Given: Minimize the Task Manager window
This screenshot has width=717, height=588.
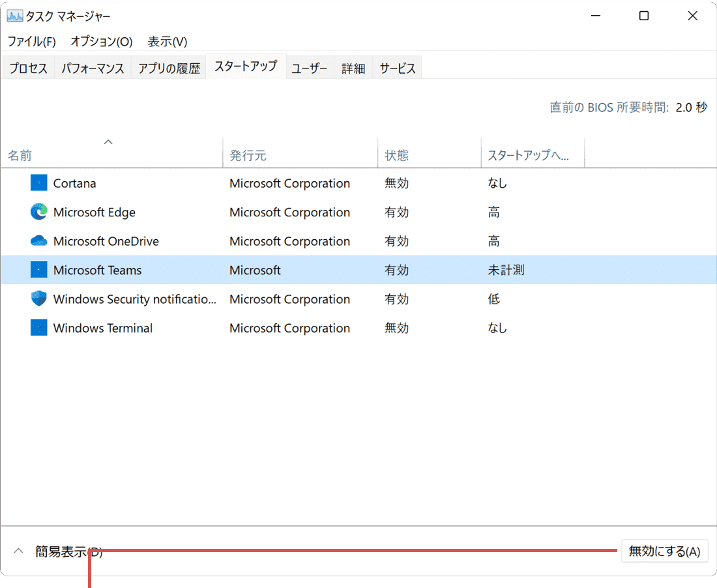Looking at the screenshot, I should tap(595, 16).
